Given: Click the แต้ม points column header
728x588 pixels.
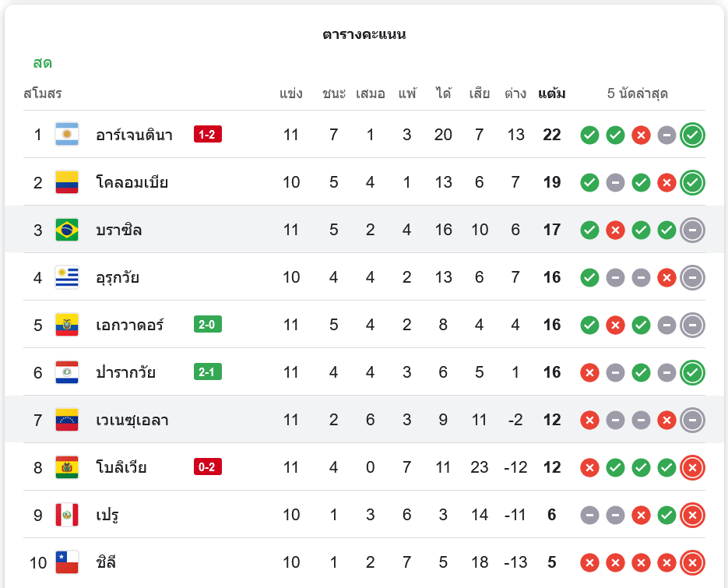Looking at the screenshot, I should (552, 94).
